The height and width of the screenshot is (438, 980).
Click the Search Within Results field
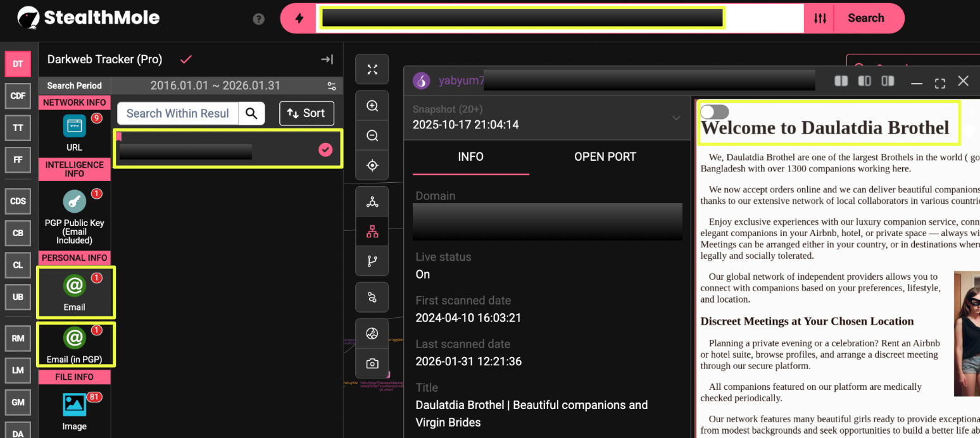(x=177, y=113)
